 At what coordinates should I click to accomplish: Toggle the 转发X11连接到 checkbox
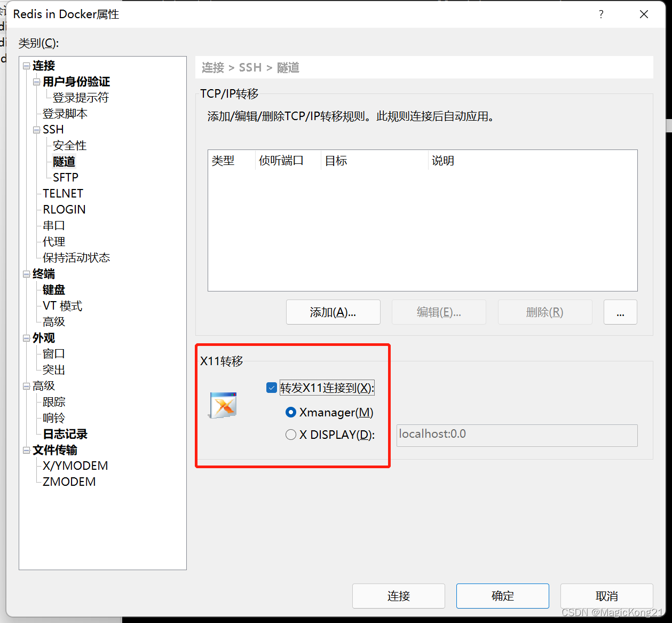tap(271, 388)
